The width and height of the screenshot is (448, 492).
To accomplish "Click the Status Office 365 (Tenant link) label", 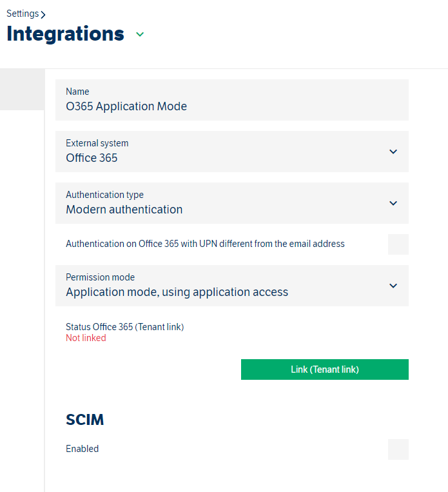I will click(124, 327).
